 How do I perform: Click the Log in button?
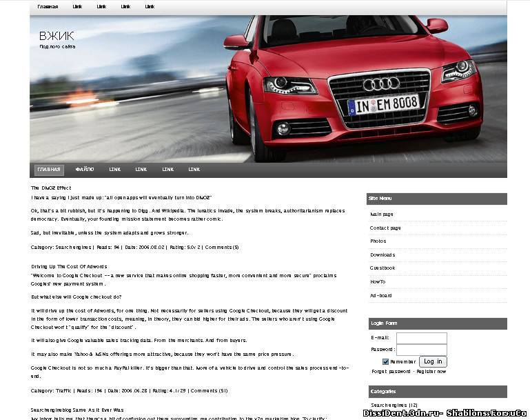(x=433, y=361)
